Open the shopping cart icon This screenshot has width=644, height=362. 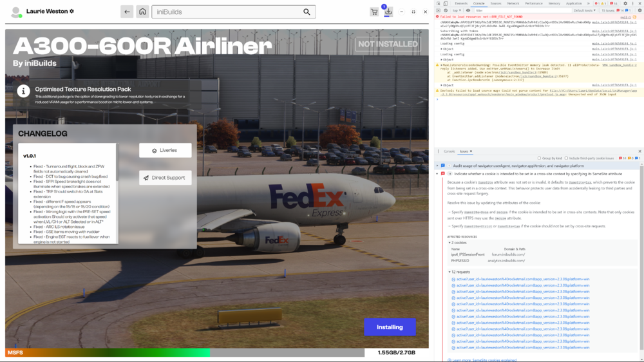(x=374, y=12)
